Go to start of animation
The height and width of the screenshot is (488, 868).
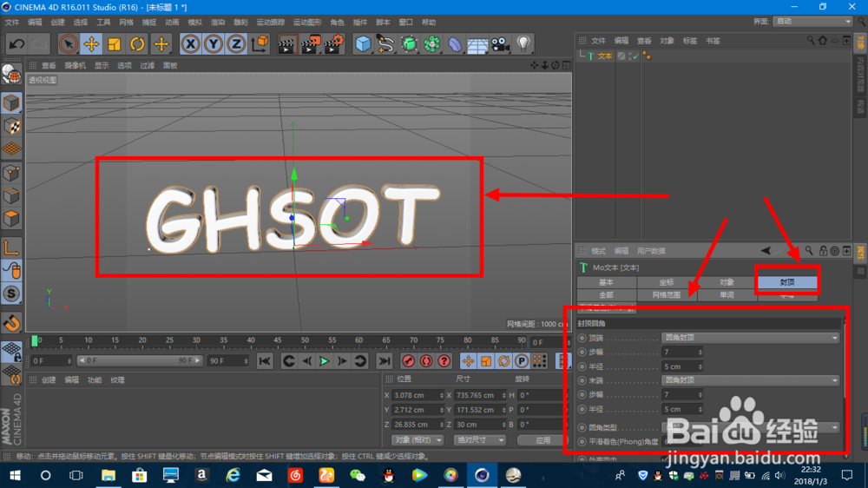click(x=265, y=361)
